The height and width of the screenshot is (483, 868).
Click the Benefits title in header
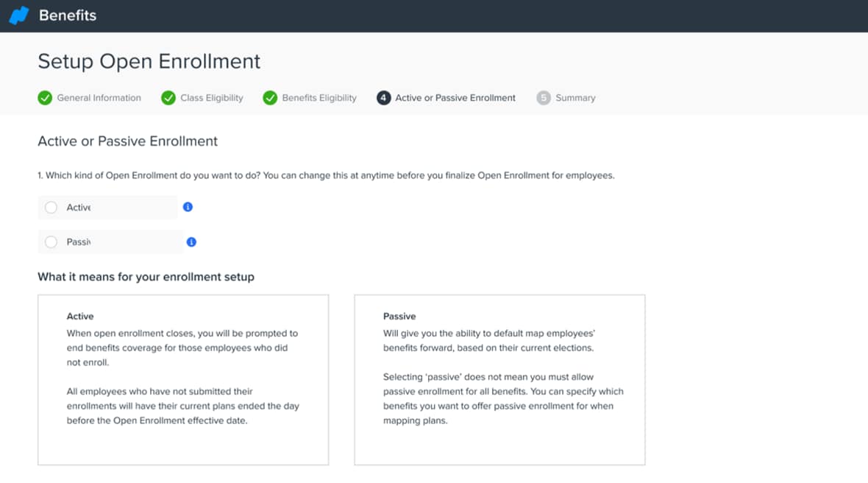pos(68,15)
